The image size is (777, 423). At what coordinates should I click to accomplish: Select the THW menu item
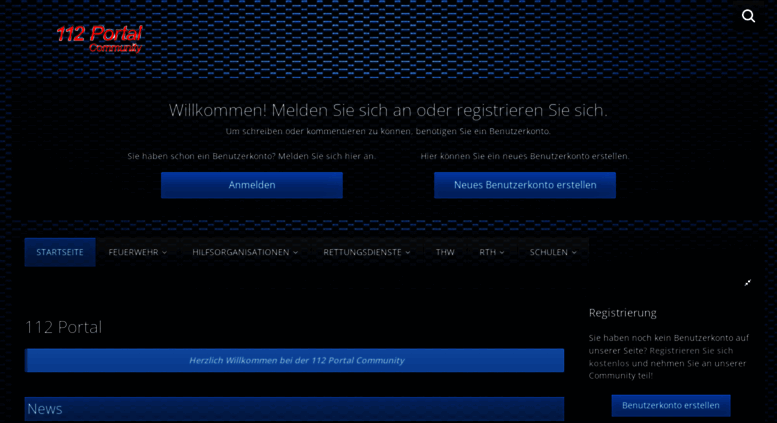point(445,252)
